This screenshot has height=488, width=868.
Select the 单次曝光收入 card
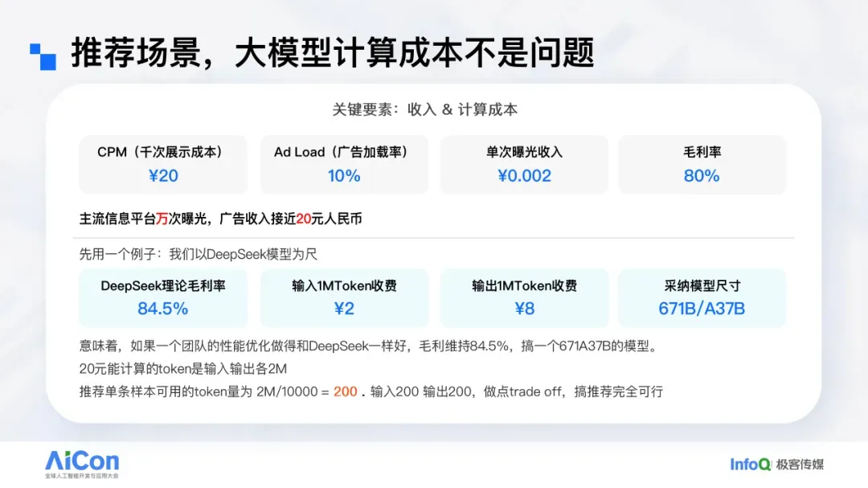524,164
